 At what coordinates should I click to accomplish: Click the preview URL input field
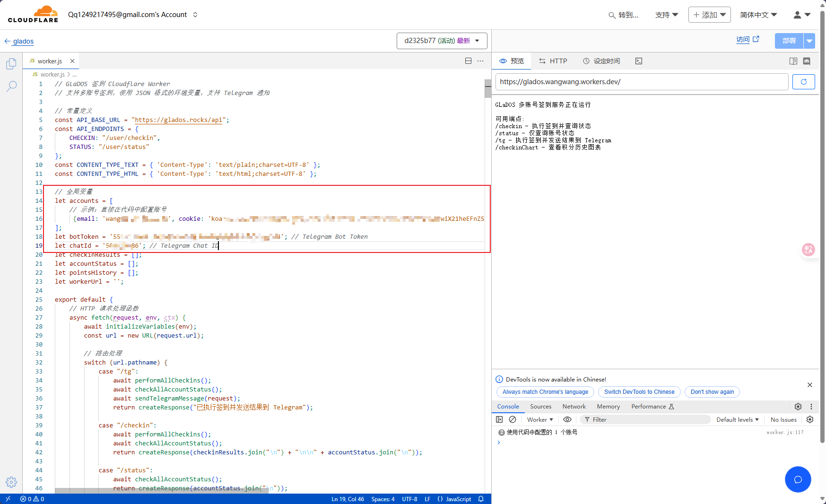pyautogui.click(x=642, y=82)
